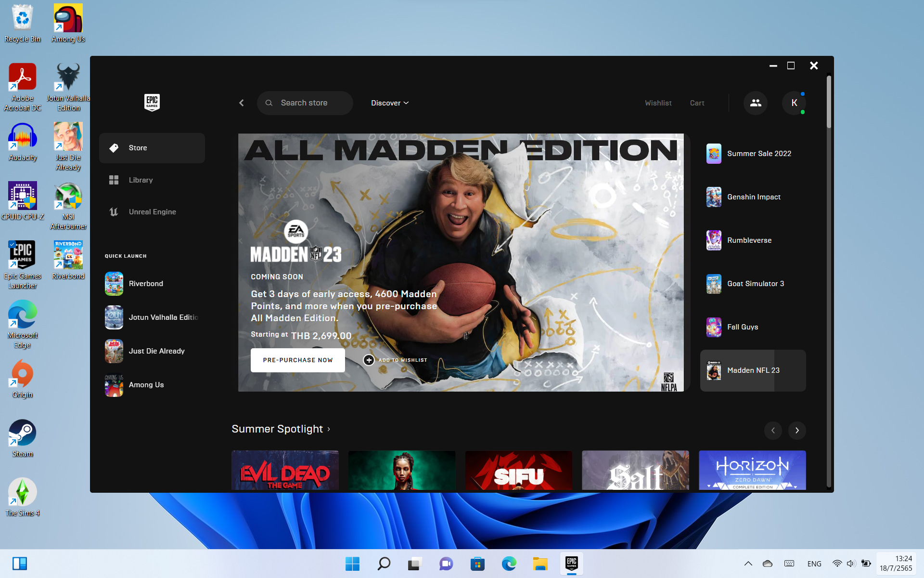Show next Summer Spotlight games
Viewport: 924px width, 578px height.
pos(797,430)
